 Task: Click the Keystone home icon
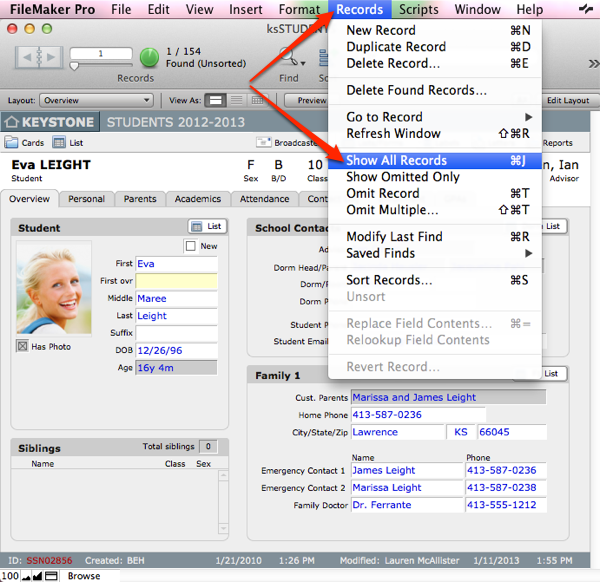pos(12,123)
